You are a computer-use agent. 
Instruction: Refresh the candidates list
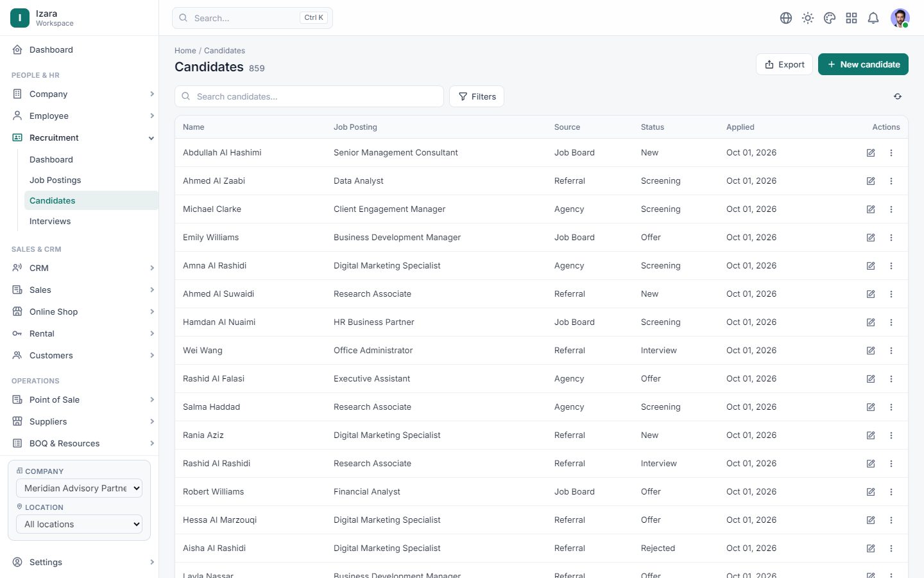[x=898, y=96]
